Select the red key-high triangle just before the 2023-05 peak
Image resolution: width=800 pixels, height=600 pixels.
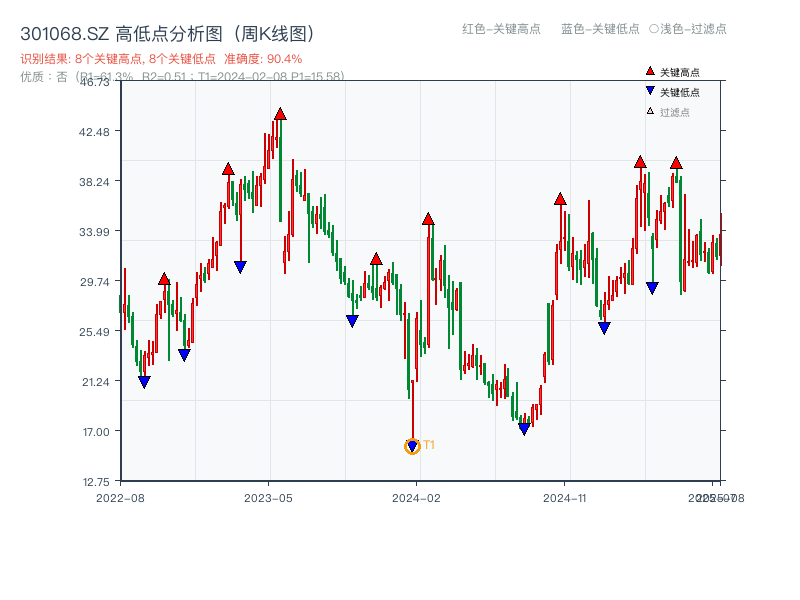[228, 169]
